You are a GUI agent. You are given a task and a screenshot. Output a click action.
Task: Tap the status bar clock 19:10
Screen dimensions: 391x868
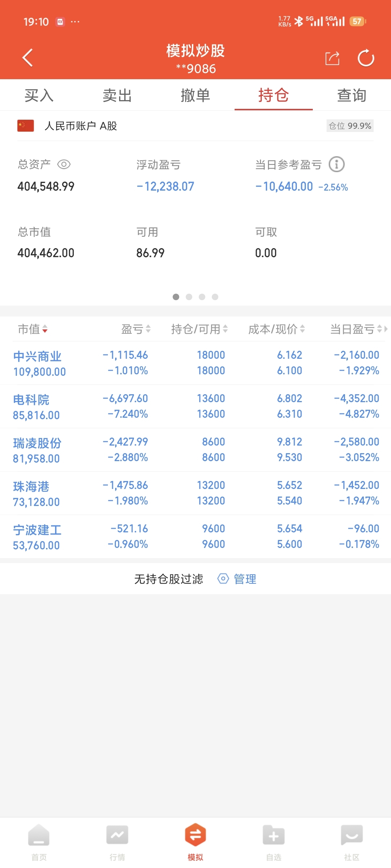36,22
